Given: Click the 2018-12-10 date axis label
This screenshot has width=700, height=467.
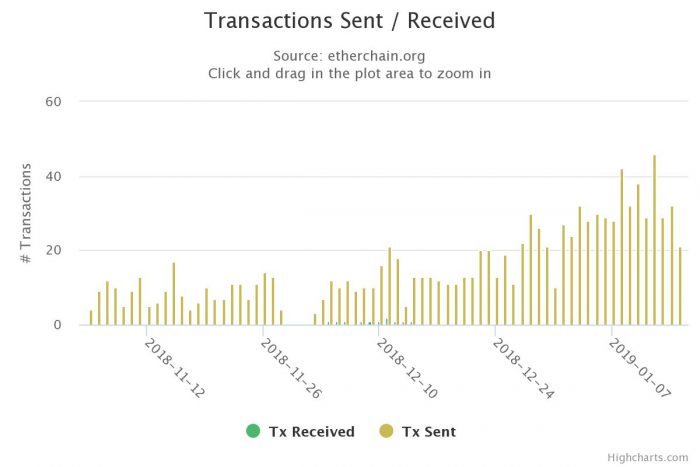Looking at the screenshot, I should pos(407,368).
